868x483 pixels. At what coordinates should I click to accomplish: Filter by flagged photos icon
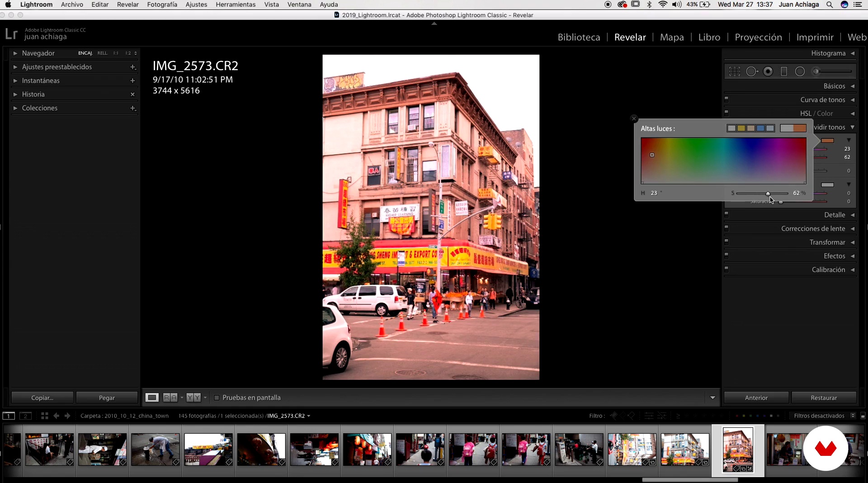[613, 416]
